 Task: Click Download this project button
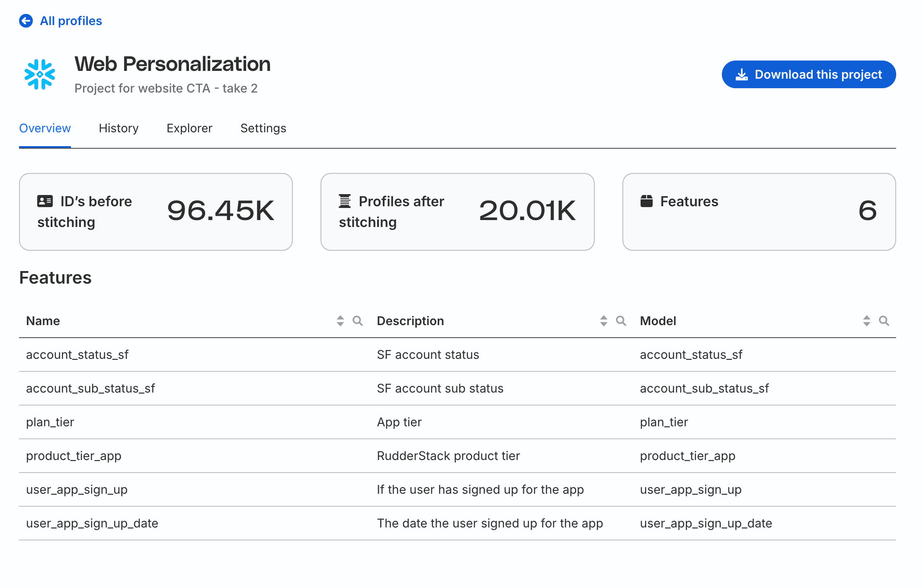point(809,74)
